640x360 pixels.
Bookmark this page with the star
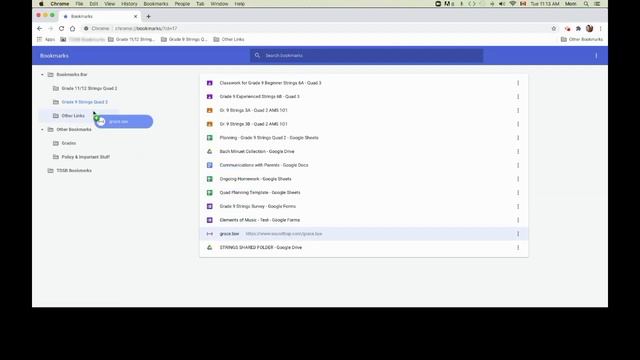point(554,29)
